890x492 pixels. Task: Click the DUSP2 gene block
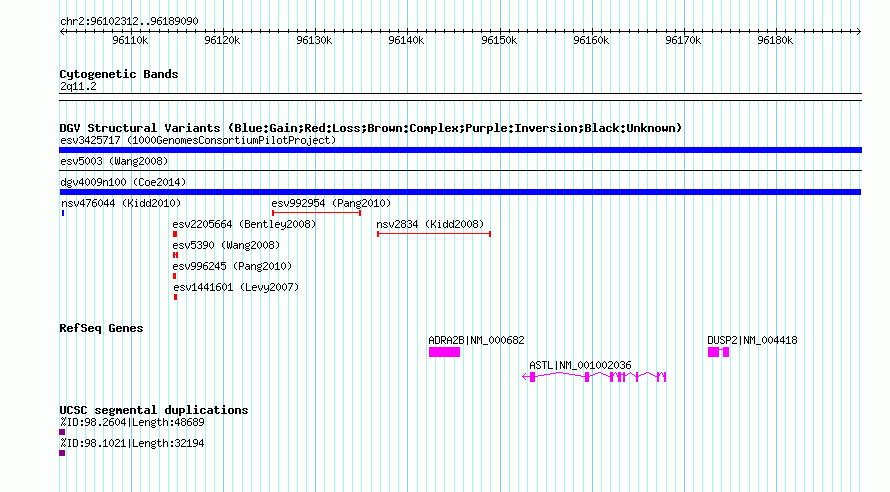coord(719,352)
